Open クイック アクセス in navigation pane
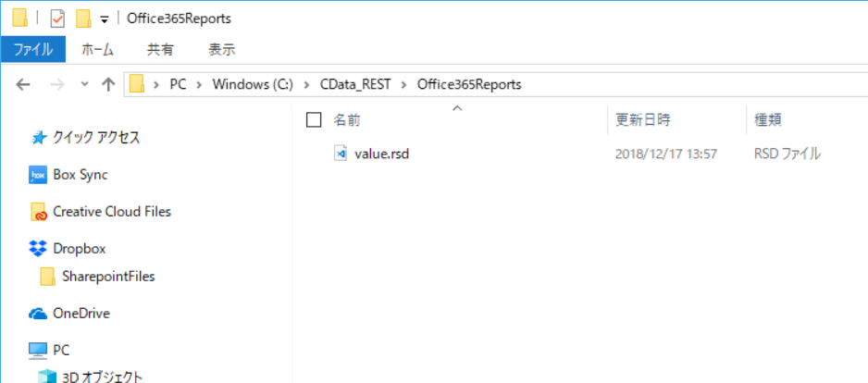This screenshot has height=383, width=868. click(x=96, y=138)
